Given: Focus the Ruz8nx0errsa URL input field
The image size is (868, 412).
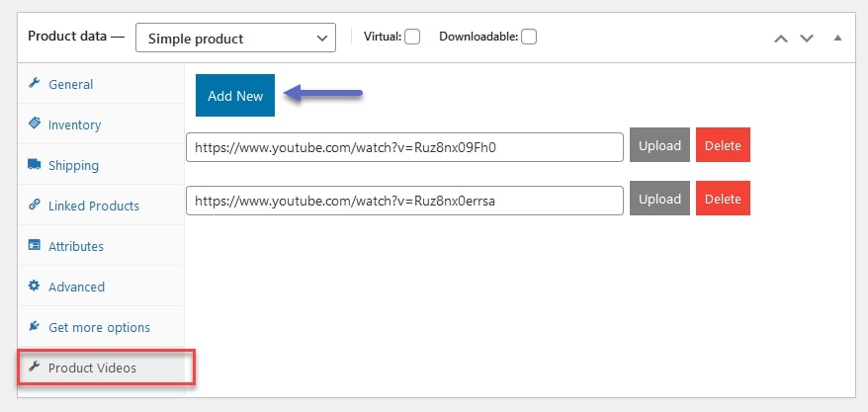Looking at the screenshot, I should tap(404, 201).
